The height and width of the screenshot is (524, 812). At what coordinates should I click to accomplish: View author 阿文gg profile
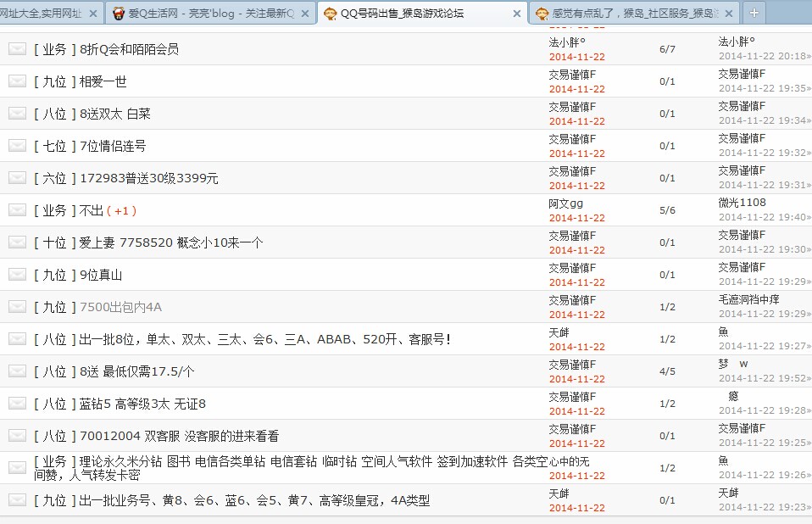coord(566,204)
